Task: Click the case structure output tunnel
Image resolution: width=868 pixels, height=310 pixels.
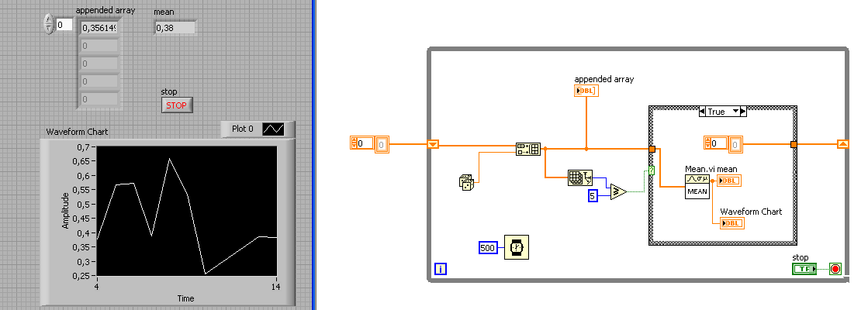Action: pos(794,145)
